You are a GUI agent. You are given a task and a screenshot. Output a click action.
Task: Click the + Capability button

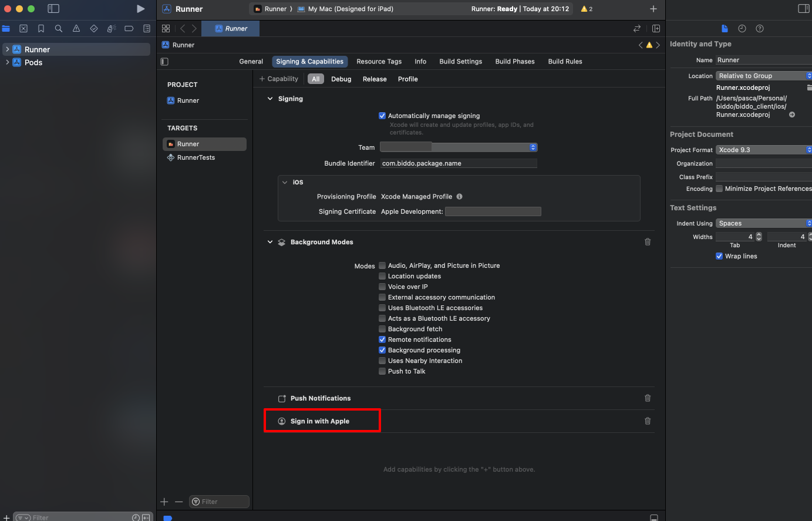279,79
